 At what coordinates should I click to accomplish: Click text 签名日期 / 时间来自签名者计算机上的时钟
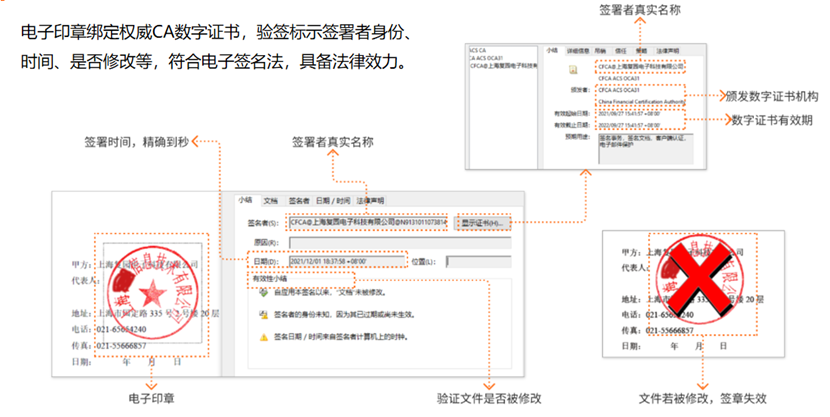click(x=341, y=337)
